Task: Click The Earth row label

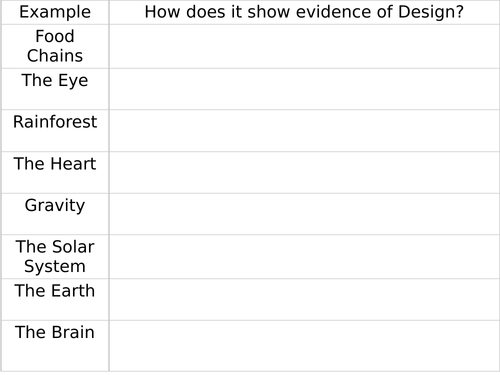Action: [x=55, y=291]
